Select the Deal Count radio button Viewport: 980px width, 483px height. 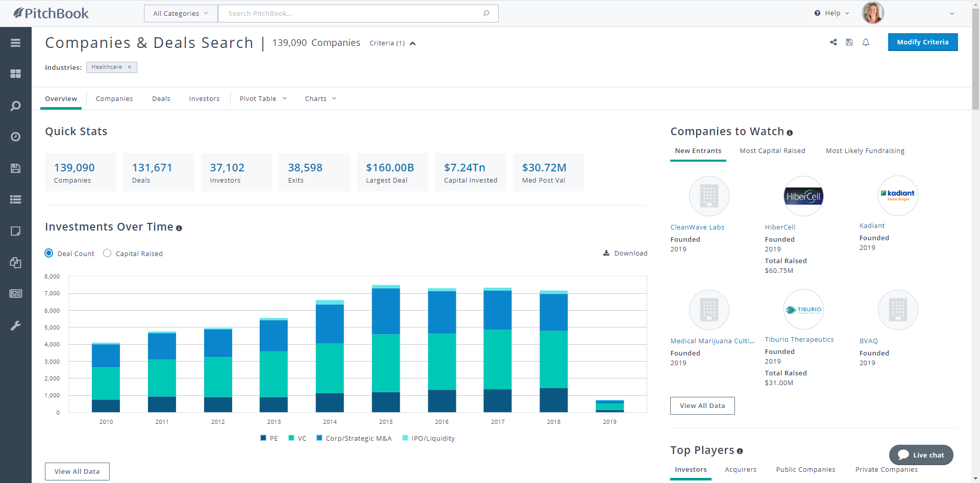pyautogui.click(x=49, y=253)
